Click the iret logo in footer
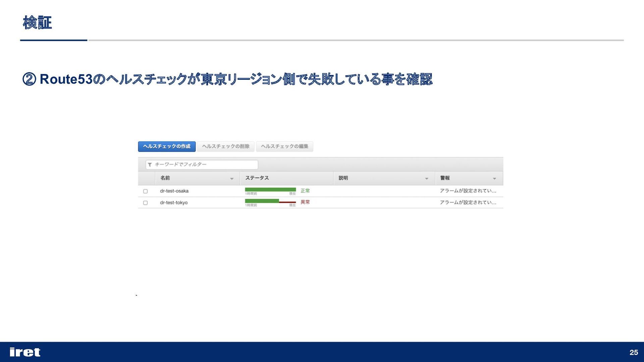Image resolution: width=644 pixels, height=362 pixels. tap(25, 352)
